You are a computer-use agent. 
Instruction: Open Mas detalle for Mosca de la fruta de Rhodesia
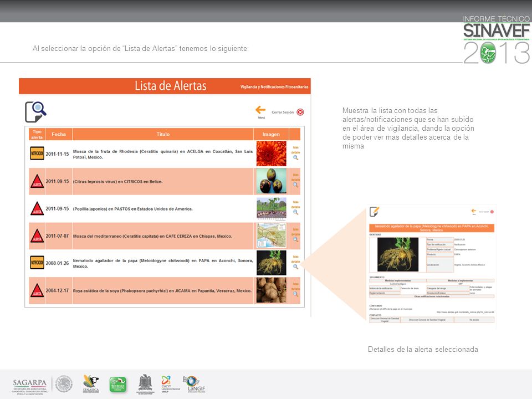click(x=295, y=153)
